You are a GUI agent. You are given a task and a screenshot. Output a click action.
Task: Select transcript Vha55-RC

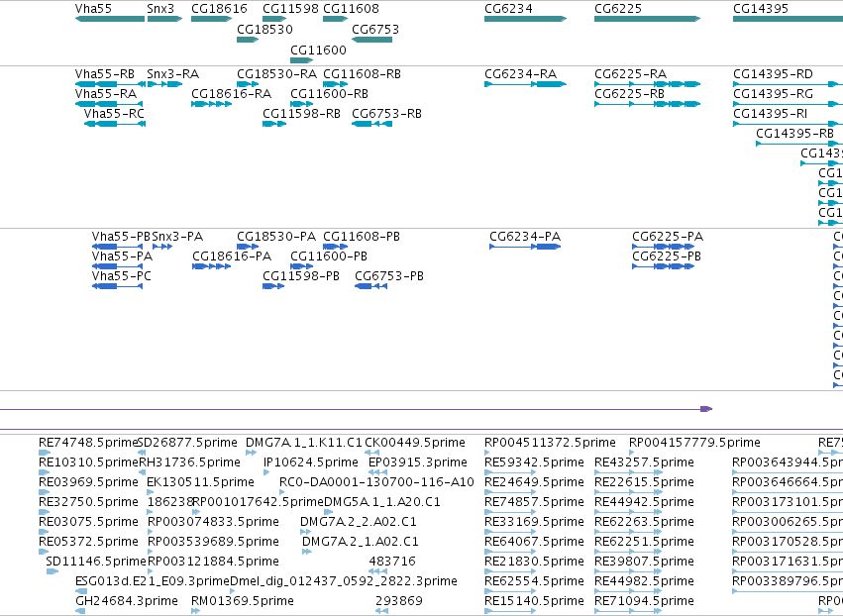(115, 114)
